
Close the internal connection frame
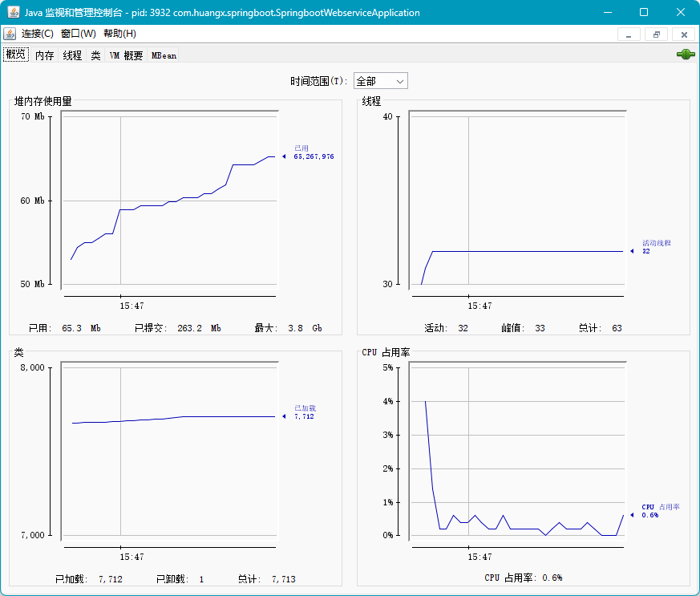(684, 34)
